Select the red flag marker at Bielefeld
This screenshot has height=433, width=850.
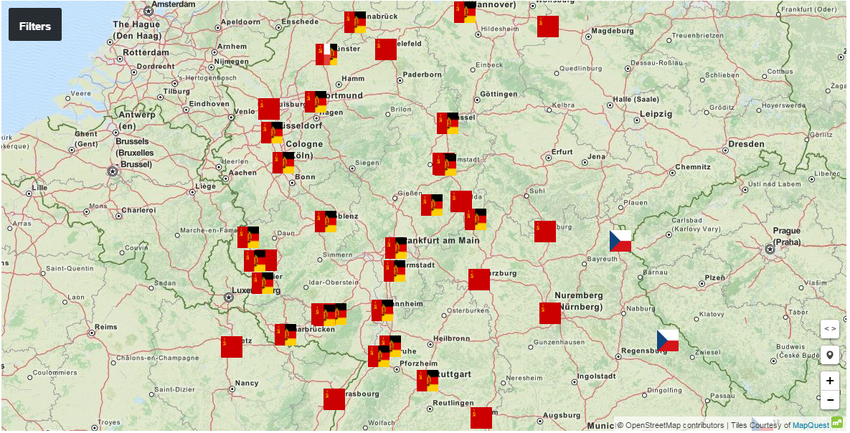[x=385, y=49]
